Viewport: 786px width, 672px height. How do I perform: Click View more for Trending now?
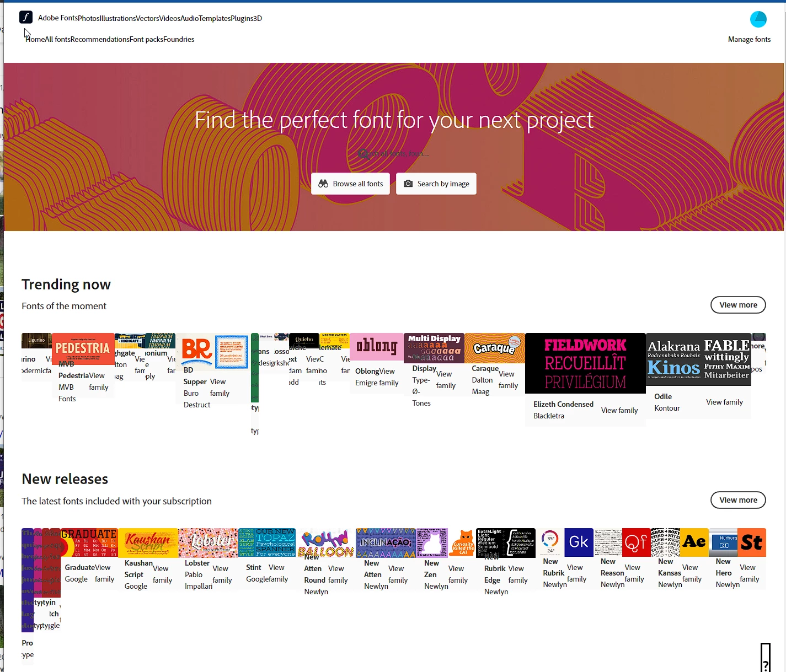[x=738, y=305]
